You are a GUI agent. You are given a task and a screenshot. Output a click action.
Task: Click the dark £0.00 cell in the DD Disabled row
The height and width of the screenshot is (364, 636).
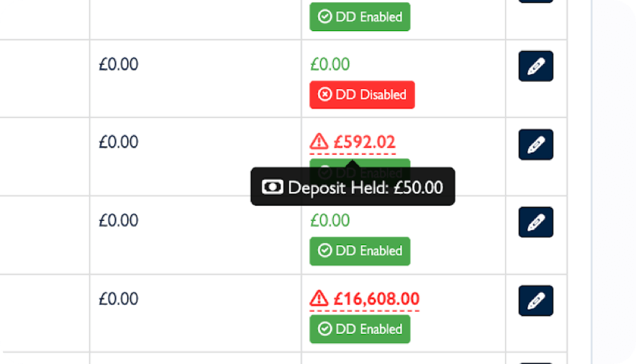pyautogui.click(x=119, y=64)
